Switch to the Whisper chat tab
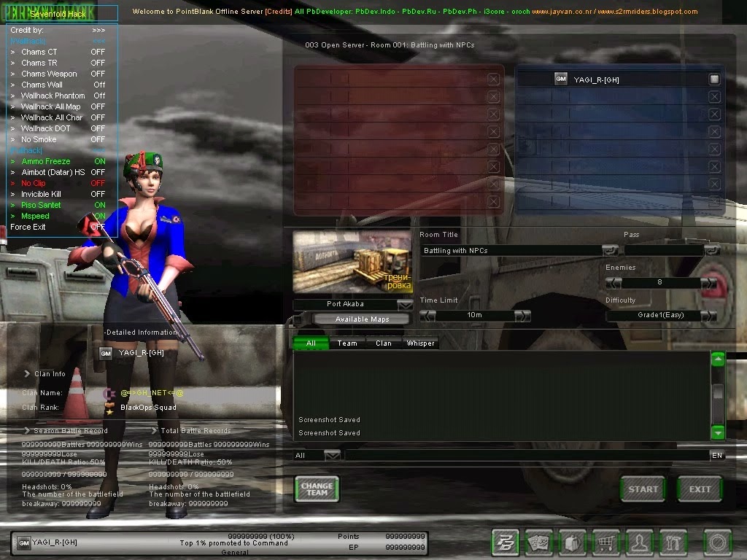Screen dimensions: 747x560 point(421,343)
